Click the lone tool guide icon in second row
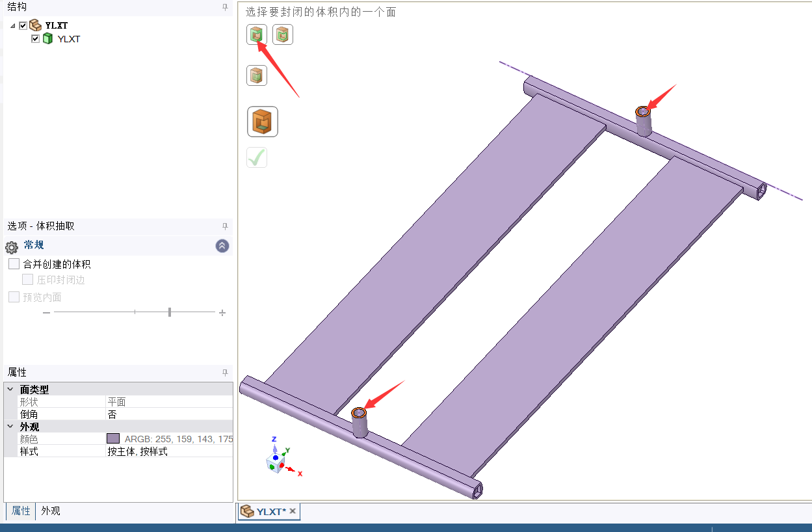Screen dimensions: 812x532 257,75
